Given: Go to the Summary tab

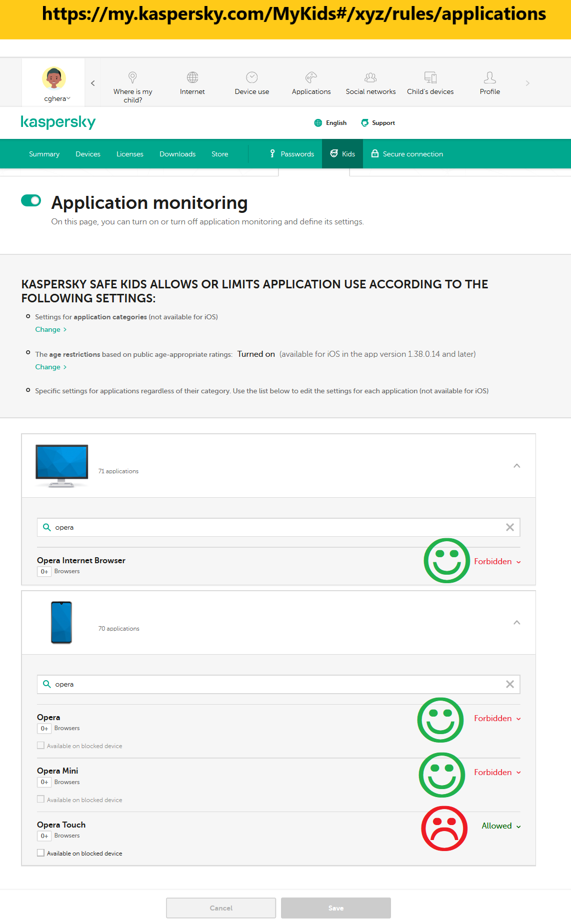Looking at the screenshot, I should coord(44,154).
